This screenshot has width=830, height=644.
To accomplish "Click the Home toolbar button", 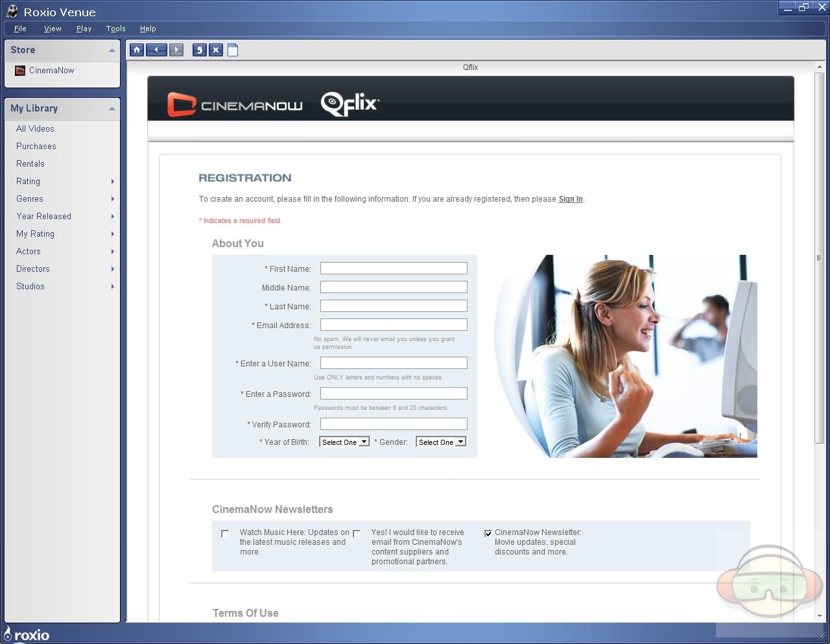I will (x=136, y=50).
